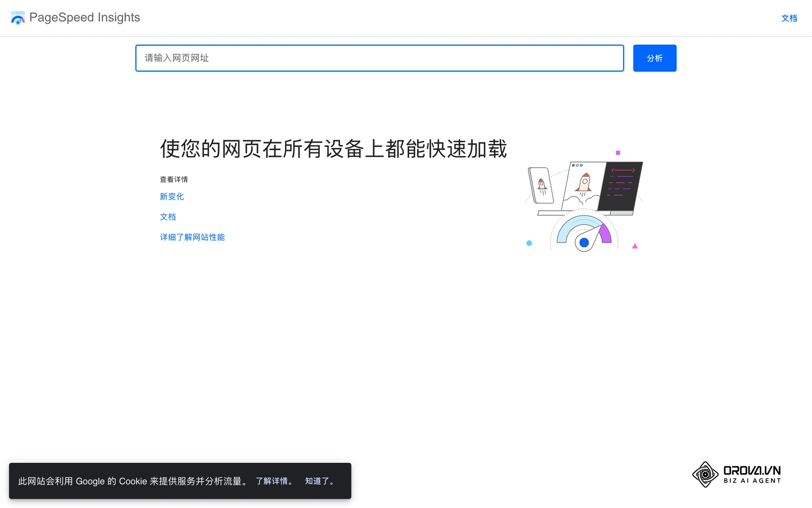Open the 新变化 link

click(172, 197)
